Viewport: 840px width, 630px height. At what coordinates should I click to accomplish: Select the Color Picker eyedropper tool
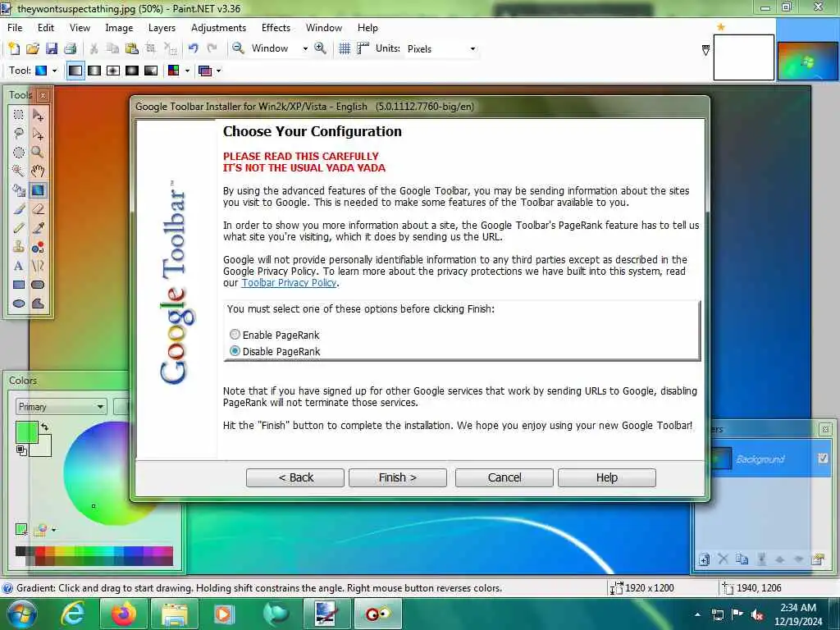[38, 228]
